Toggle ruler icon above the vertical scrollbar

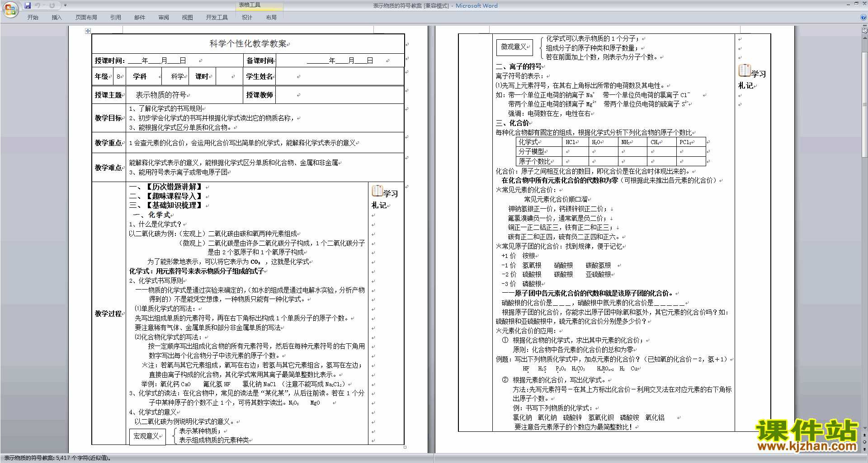865,31
